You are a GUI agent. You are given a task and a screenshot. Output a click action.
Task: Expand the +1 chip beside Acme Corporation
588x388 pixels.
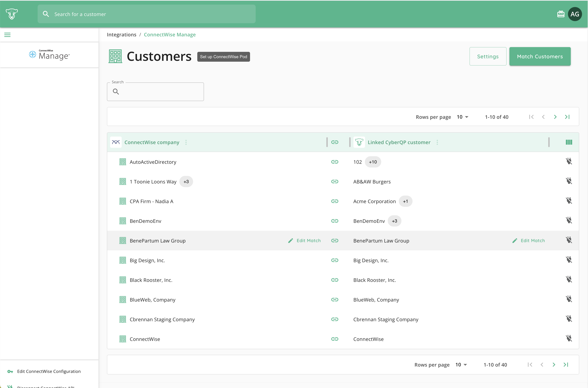[x=405, y=201]
